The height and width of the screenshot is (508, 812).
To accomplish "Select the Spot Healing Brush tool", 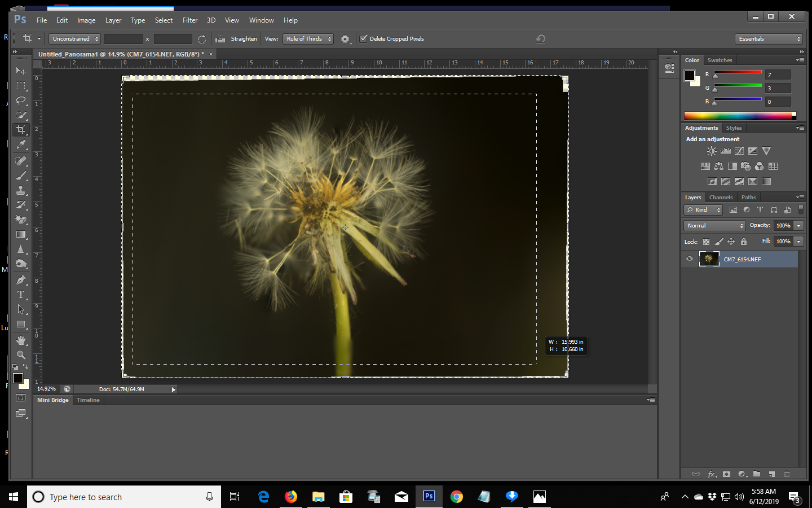I will 21,161.
